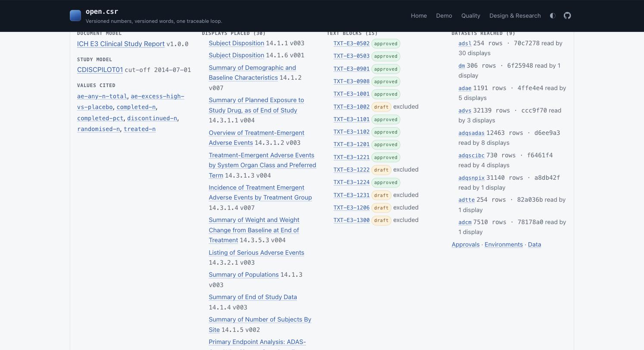
Task: Open the Approvals link
Action: (x=466, y=244)
